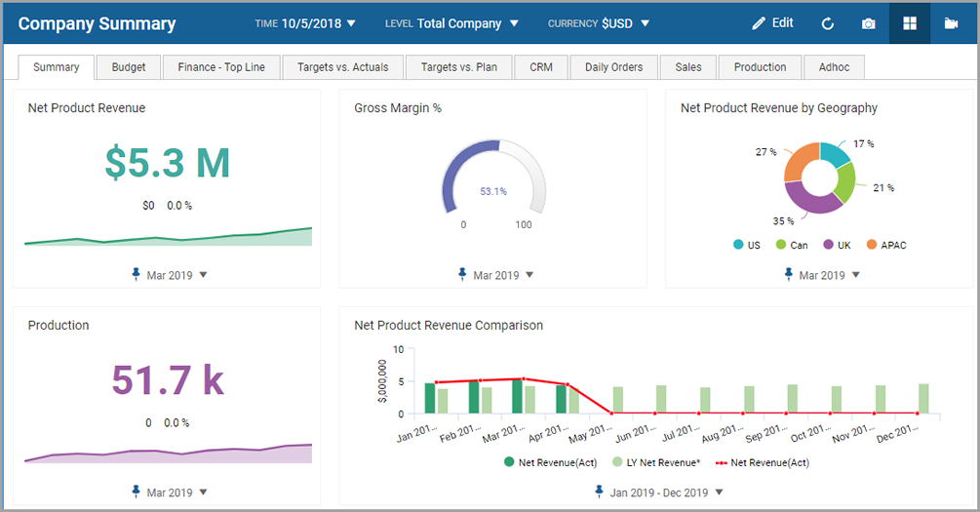
Task: Switch to the Budget tab
Action: (x=129, y=67)
